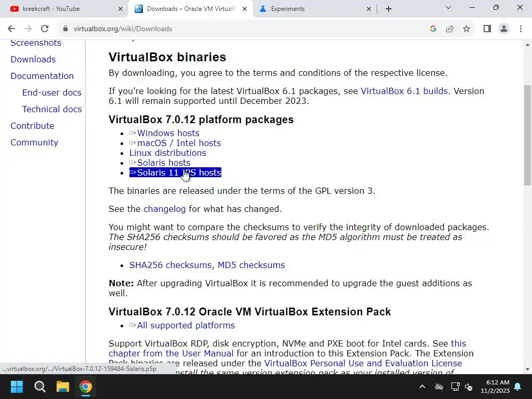Visit the Community page
This screenshot has height=399, width=532.
tap(34, 142)
